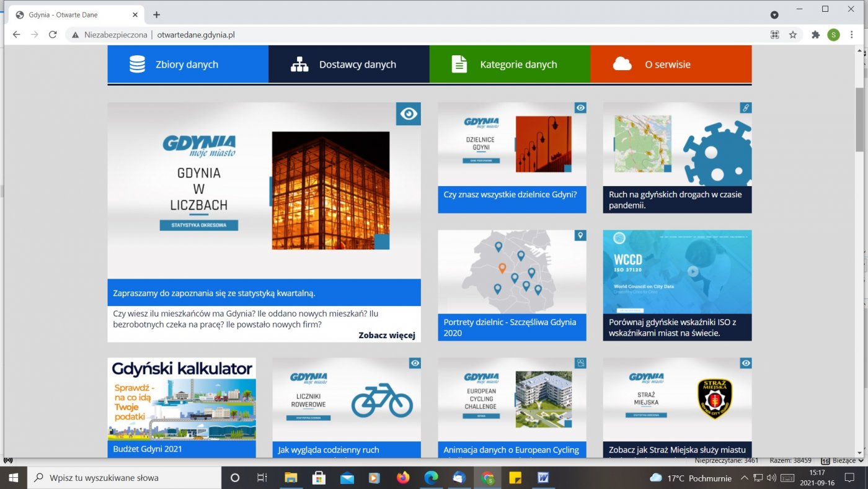Open the O serwisie menu item
The height and width of the screenshot is (489, 868).
point(671,64)
